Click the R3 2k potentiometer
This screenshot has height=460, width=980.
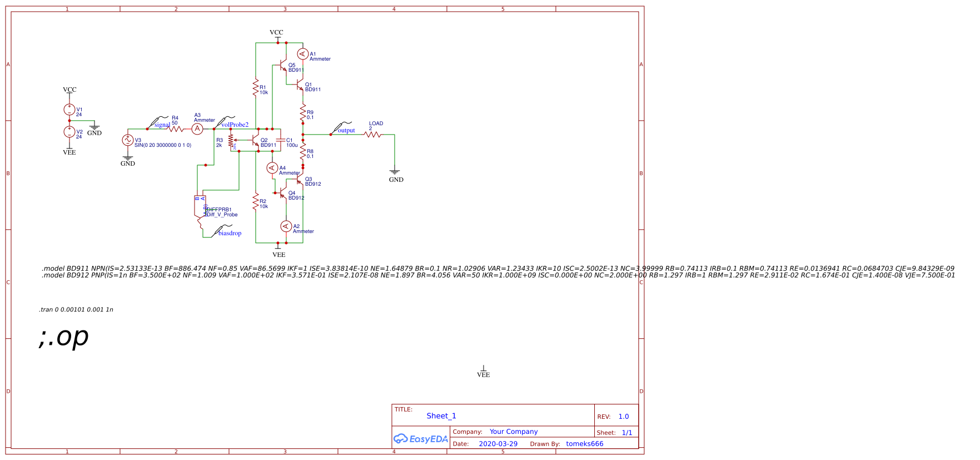231,141
